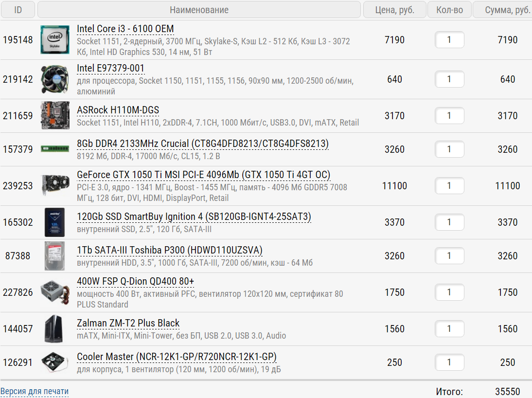
Task: Click the Intel E97379-001 cooler thumbnail
Action: click(54, 79)
